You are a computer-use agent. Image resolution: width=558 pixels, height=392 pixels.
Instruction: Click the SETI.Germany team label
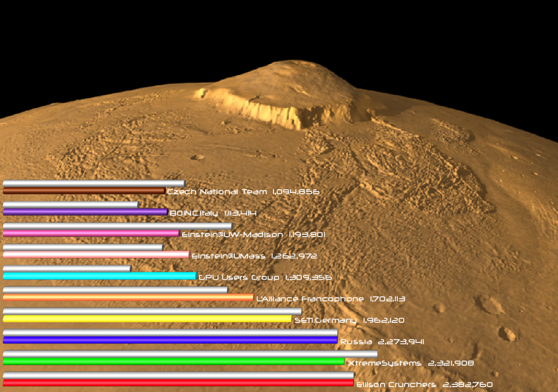pyautogui.click(x=325, y=321)
